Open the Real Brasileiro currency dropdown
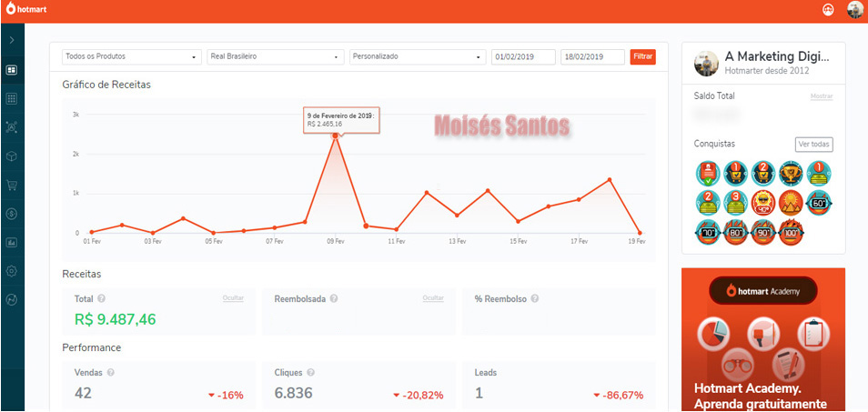The height and width of the screenshot is (412, 868). pyautogui.click(x=275, y=56)
